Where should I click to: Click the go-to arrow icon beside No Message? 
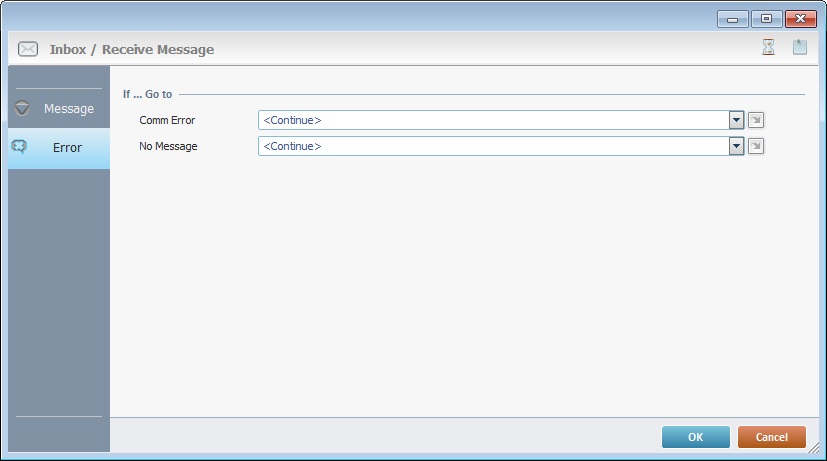[x=756, y=146]
